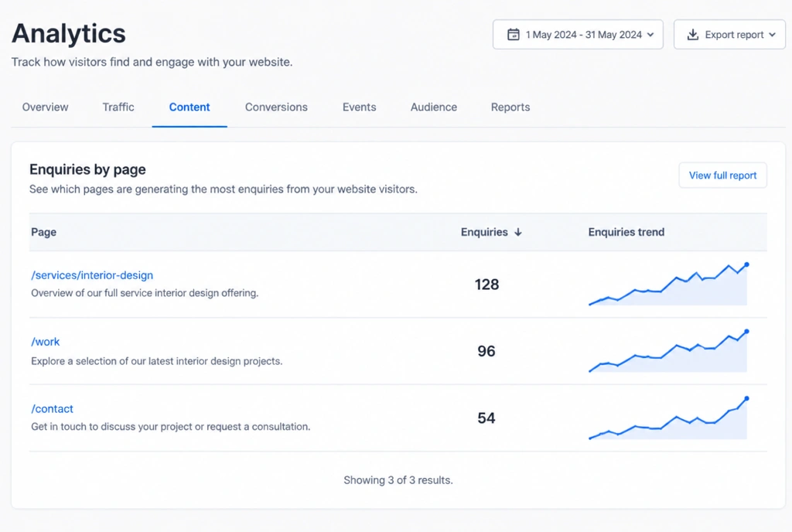Click the View full report button
The height and width of the screenshot is (532, 792).
[723, 176]
